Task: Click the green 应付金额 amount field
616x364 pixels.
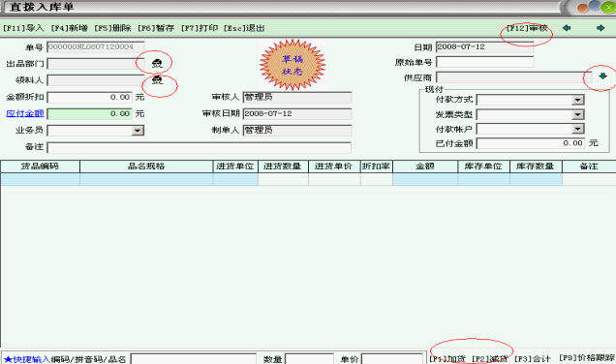Action: 89,114
